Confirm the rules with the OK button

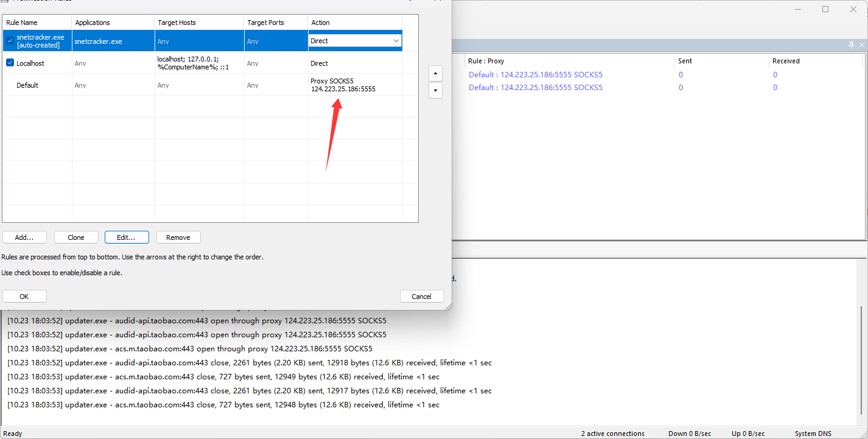coord(24,297)
